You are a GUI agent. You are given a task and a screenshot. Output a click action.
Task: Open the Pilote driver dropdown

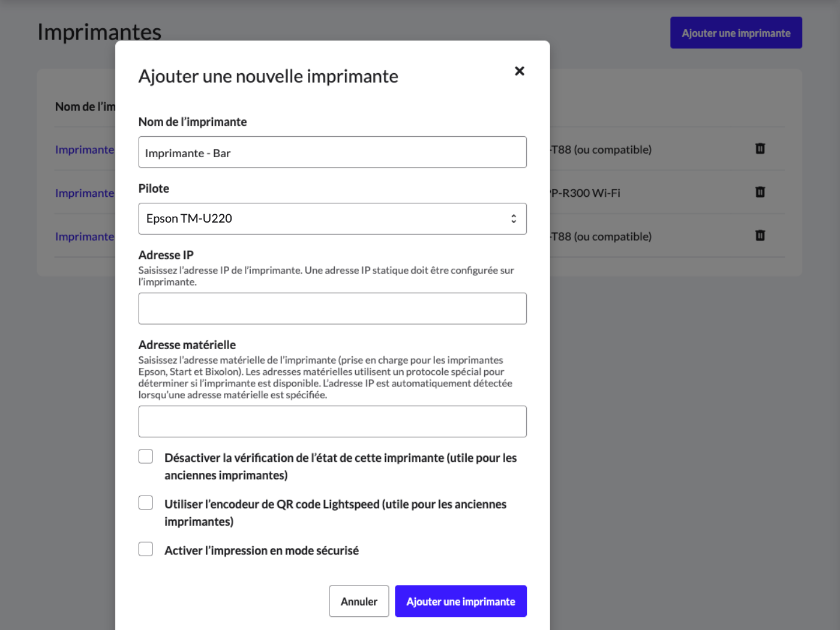coord(332,218)
